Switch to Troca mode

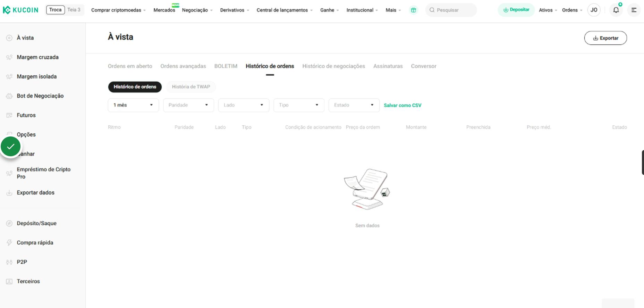[x=56, y=10]
